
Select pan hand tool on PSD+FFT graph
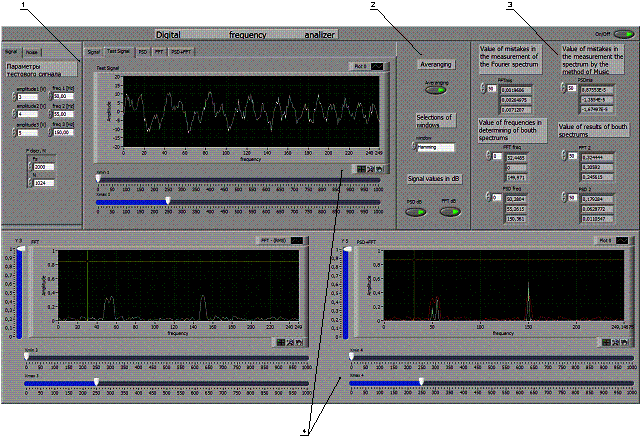(624, 342)
